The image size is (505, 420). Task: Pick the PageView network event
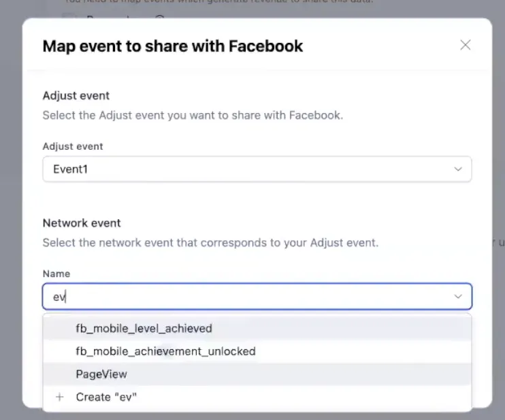pos(101,374)
